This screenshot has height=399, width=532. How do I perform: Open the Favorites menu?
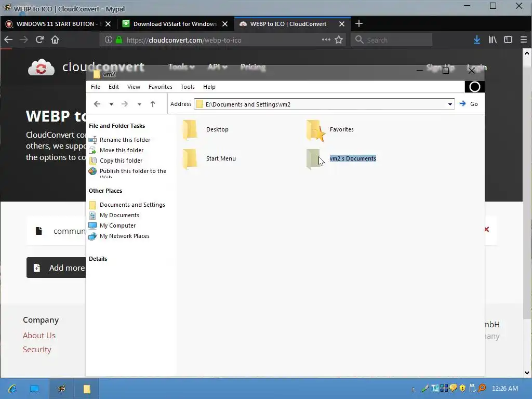(160, 87)
